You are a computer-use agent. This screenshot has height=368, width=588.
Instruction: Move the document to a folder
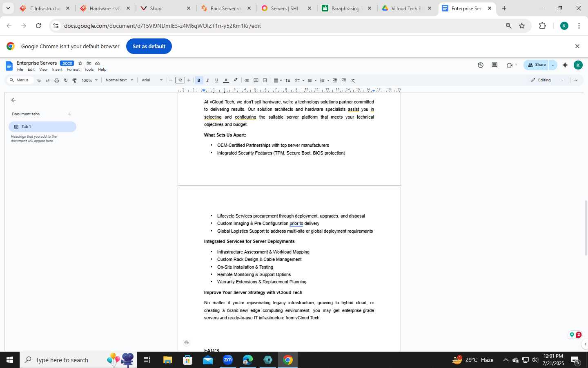pos(89,63)
